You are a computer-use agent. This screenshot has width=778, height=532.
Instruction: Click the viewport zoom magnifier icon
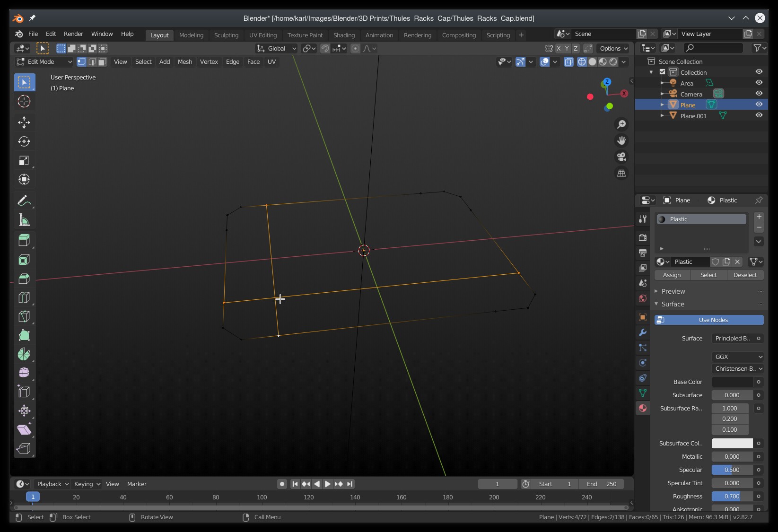coord(621,124)
